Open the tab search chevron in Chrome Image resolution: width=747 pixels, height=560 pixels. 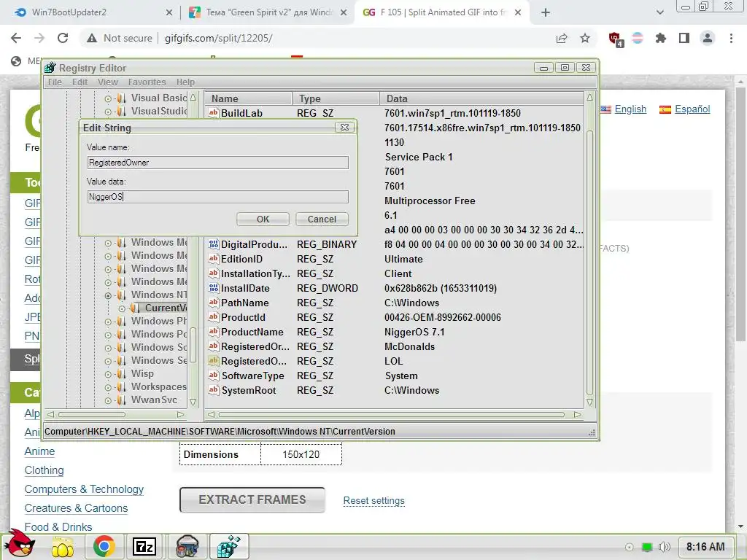(659, 12)
